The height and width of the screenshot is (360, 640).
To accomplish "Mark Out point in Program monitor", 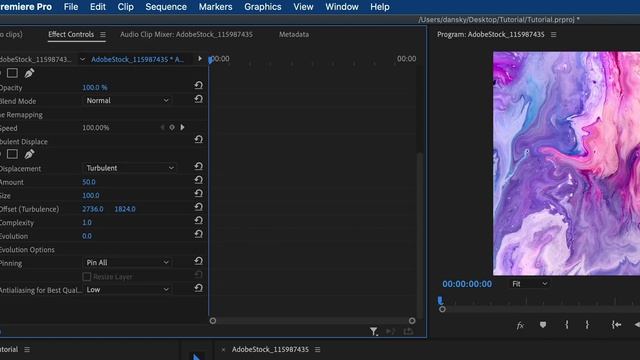I will pyautogui.click(x=587, y=325).
